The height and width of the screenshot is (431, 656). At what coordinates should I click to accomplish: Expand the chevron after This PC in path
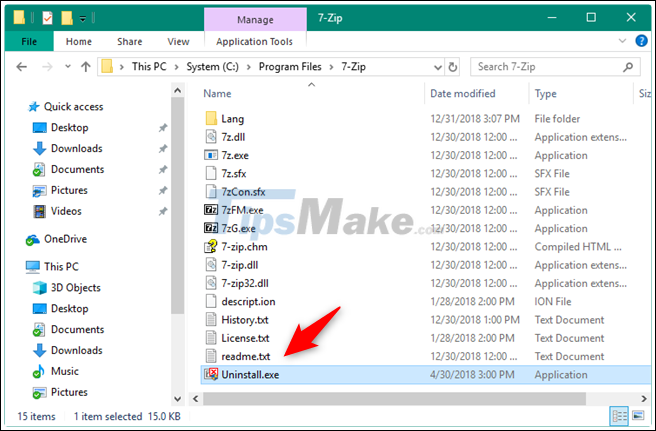click(x=177, y=67)
